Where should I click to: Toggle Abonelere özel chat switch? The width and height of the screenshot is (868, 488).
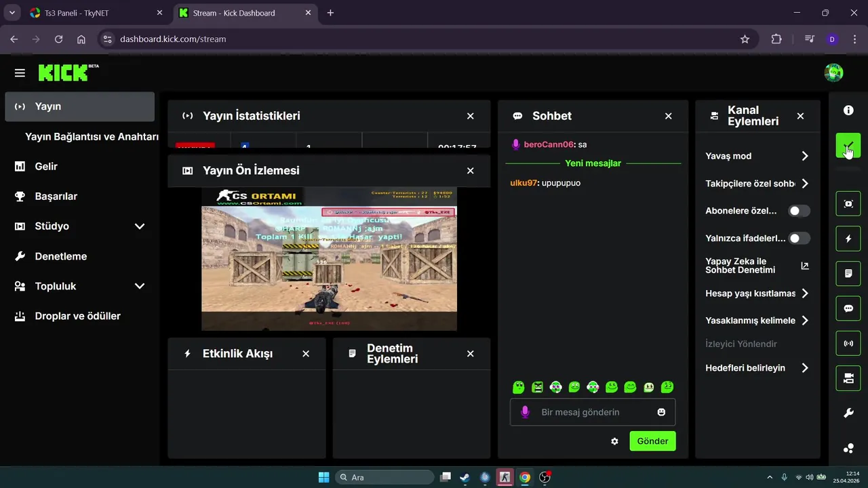799,211
